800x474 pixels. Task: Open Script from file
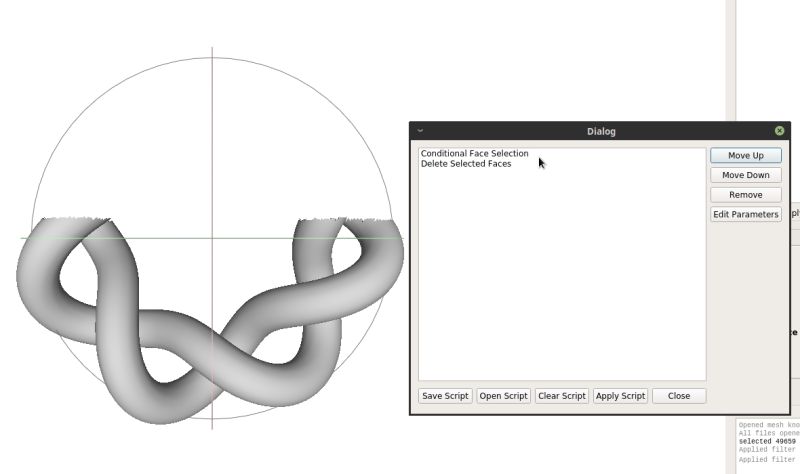tap(503, 396)
